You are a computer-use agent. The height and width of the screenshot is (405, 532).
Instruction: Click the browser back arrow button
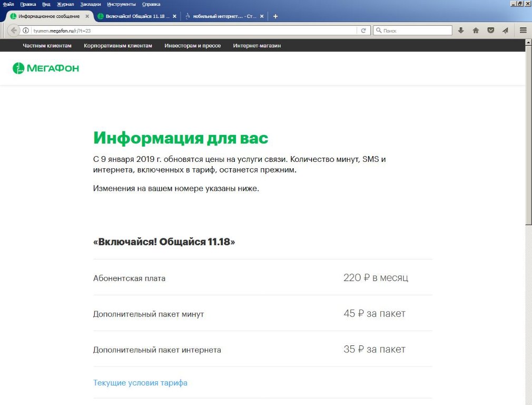(x=14, y=31)
